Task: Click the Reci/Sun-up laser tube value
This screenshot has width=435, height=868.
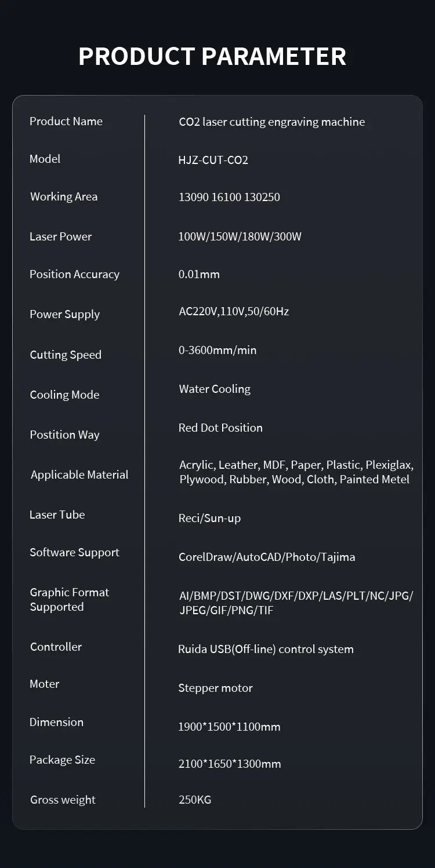Action: point(209,518)
